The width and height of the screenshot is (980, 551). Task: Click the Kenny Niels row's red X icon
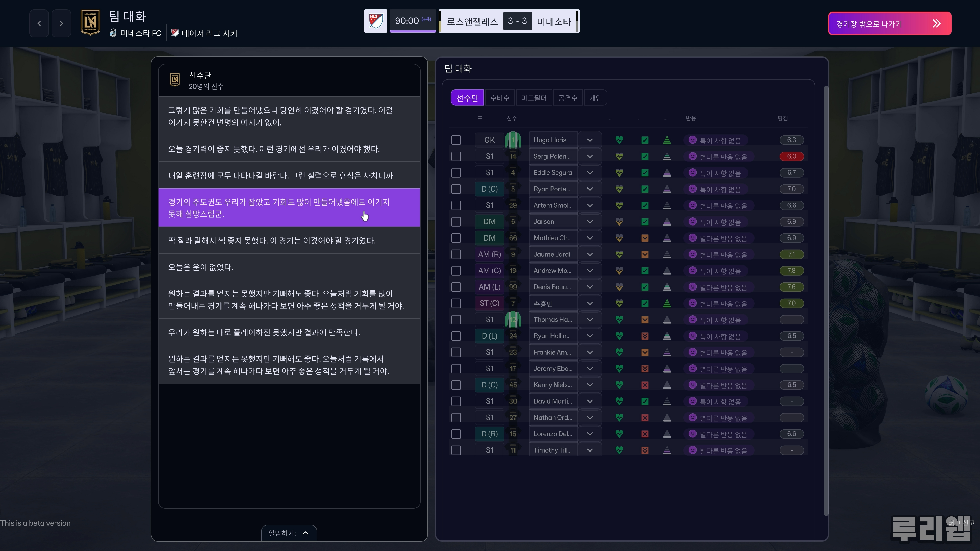click(x=645, y=385)
